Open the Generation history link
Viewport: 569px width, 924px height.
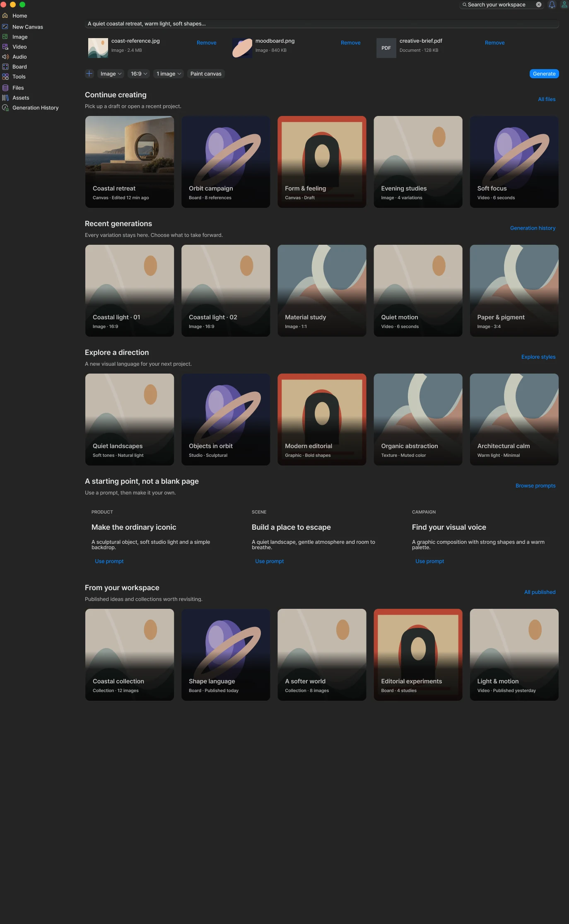(533, 228)
